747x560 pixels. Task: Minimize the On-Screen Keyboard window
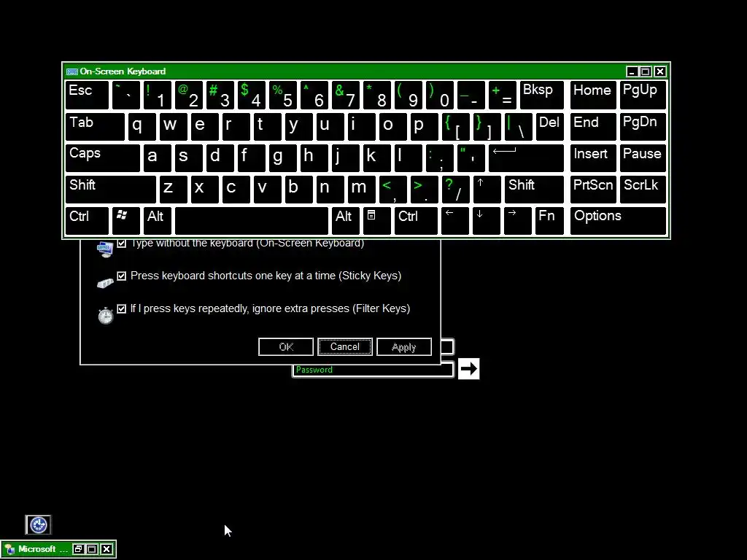tap(632, 71)
